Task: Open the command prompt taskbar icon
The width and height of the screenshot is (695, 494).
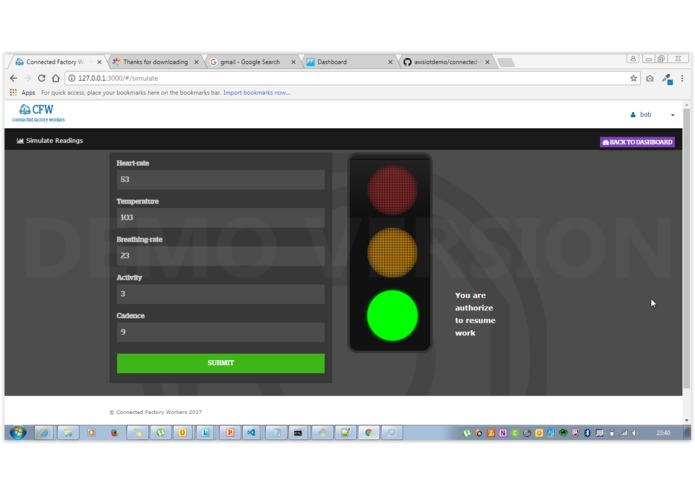Action: tap(298, 432)
